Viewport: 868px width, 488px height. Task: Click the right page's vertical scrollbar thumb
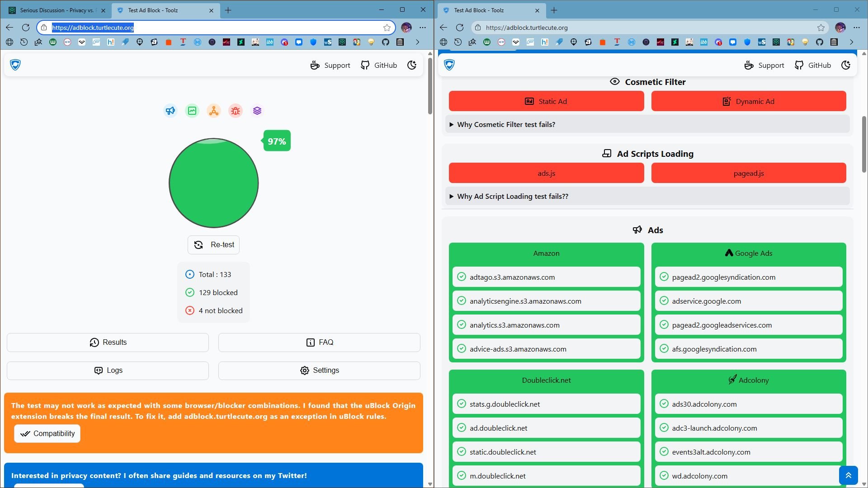click(864, 144)
